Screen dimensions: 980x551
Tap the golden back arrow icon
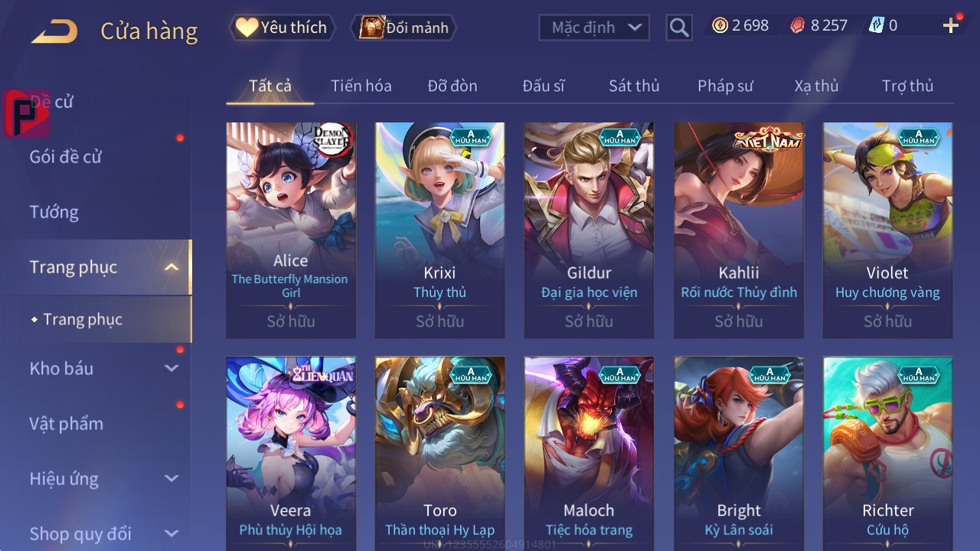(x=54, y=31)
